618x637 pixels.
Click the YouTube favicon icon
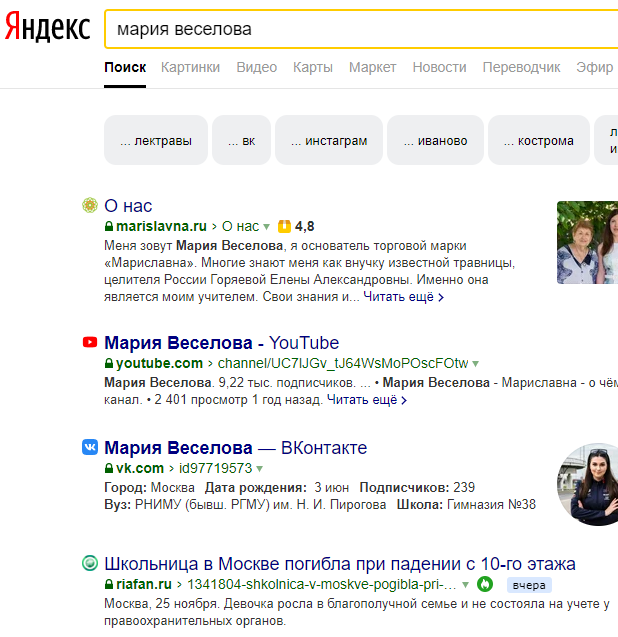tap(90, 343)
